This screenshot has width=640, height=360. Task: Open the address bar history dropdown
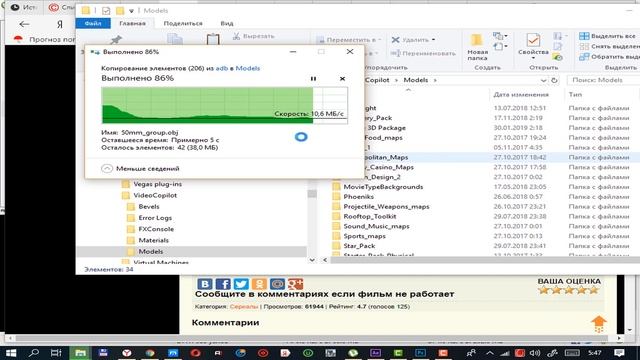tap(543, 80)
